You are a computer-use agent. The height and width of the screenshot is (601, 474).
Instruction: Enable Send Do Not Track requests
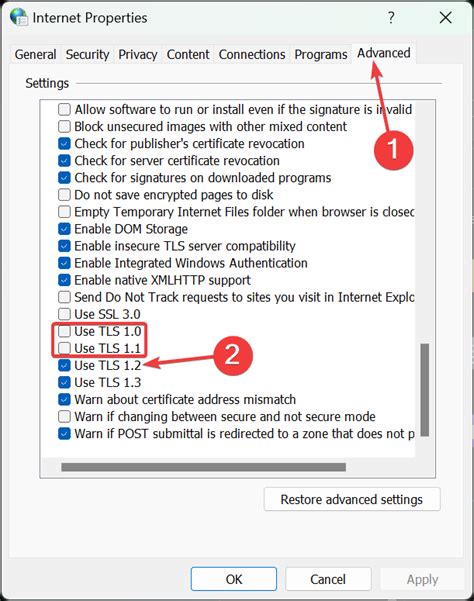[64, 297]
